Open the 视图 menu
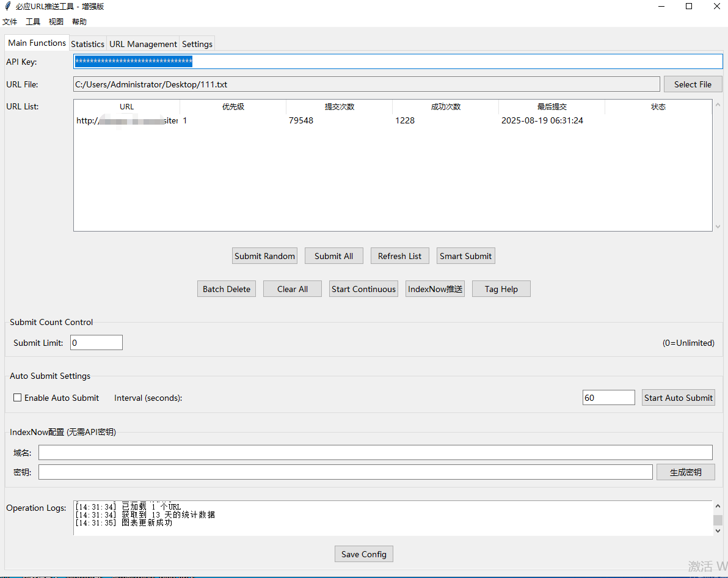Image resolution: width=728 pixels, height=578 pixels. point(56,22)
